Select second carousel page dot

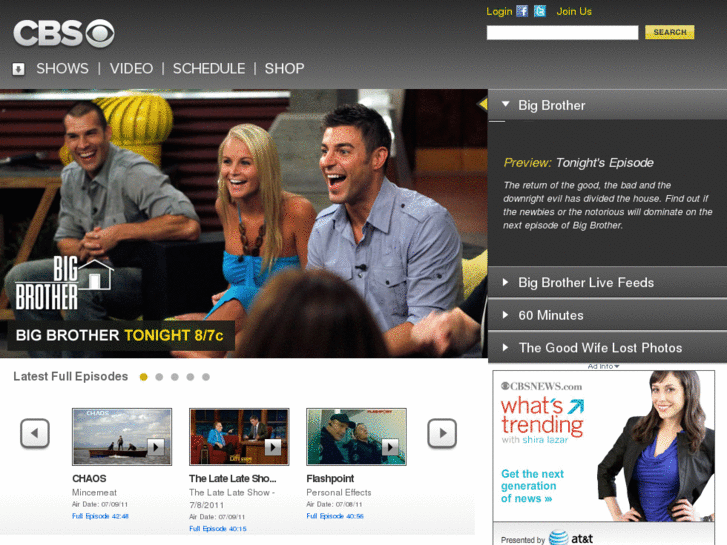tap(159, 377)
